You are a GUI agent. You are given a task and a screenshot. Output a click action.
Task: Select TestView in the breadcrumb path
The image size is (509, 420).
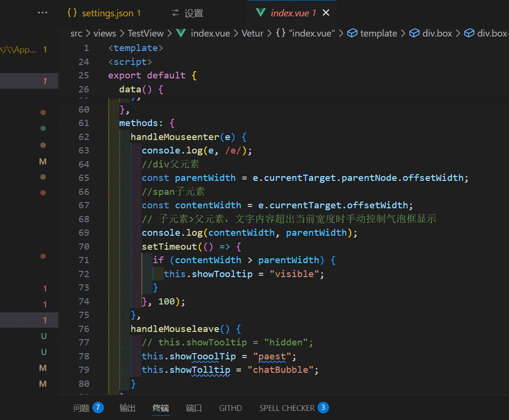click(145, 33)
